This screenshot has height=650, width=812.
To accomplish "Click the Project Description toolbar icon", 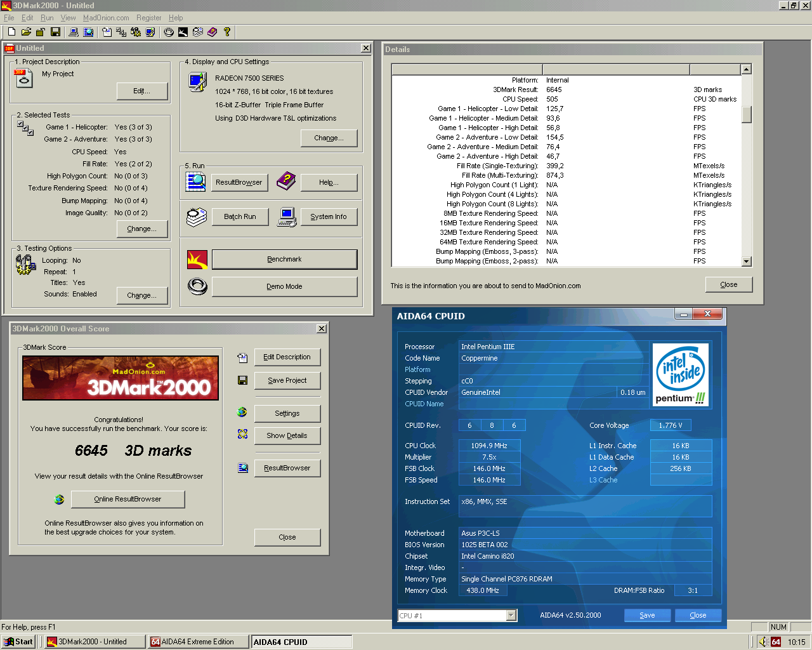I will (107, 32).
